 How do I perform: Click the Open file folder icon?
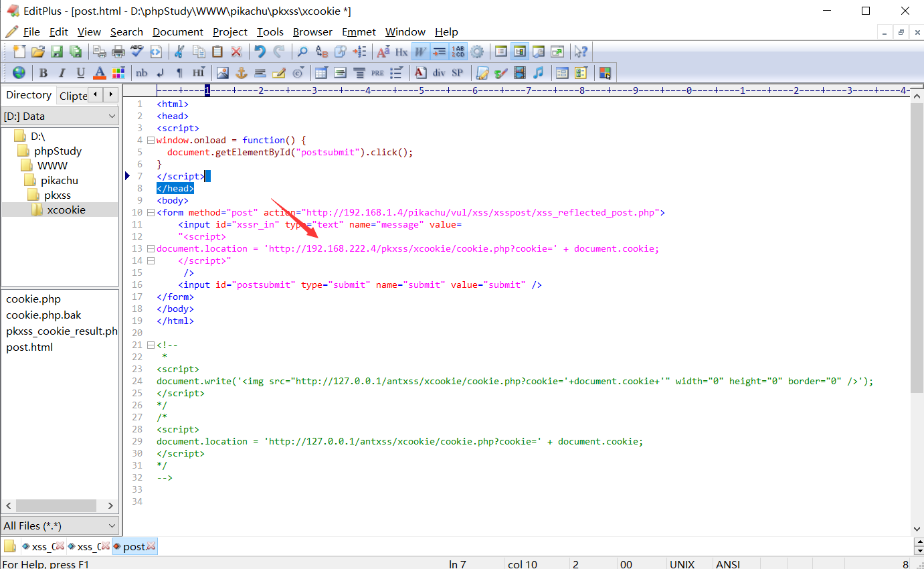(x=38, y=52)
